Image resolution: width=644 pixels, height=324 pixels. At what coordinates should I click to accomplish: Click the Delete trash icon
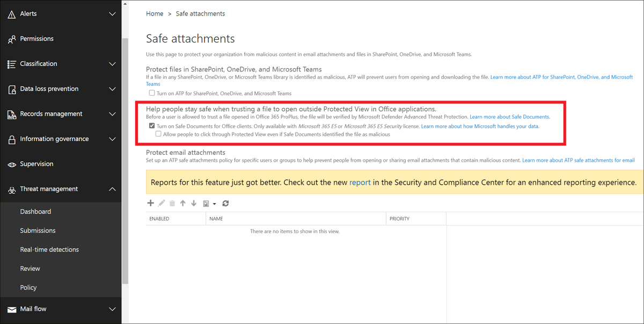point(172,203)
